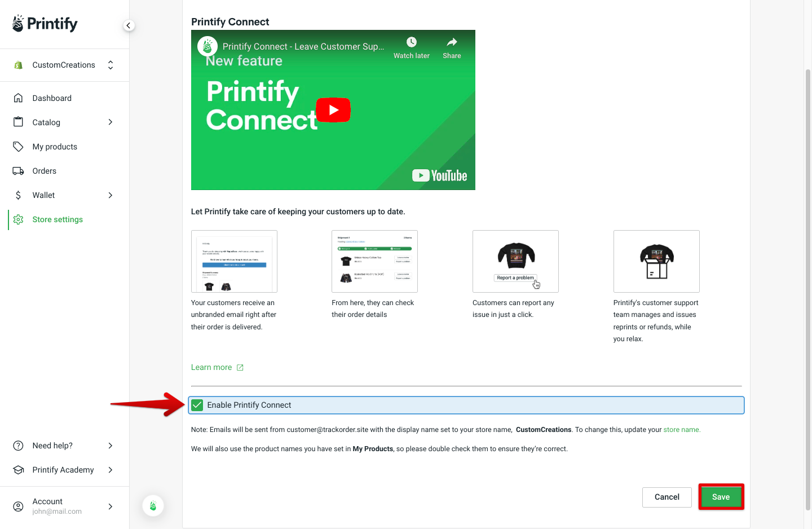Image resolution: width=812 pixels, height=529 pixels.
Task: Click the 'Printify Connect' heading text
Action: (x=230, y=22)
